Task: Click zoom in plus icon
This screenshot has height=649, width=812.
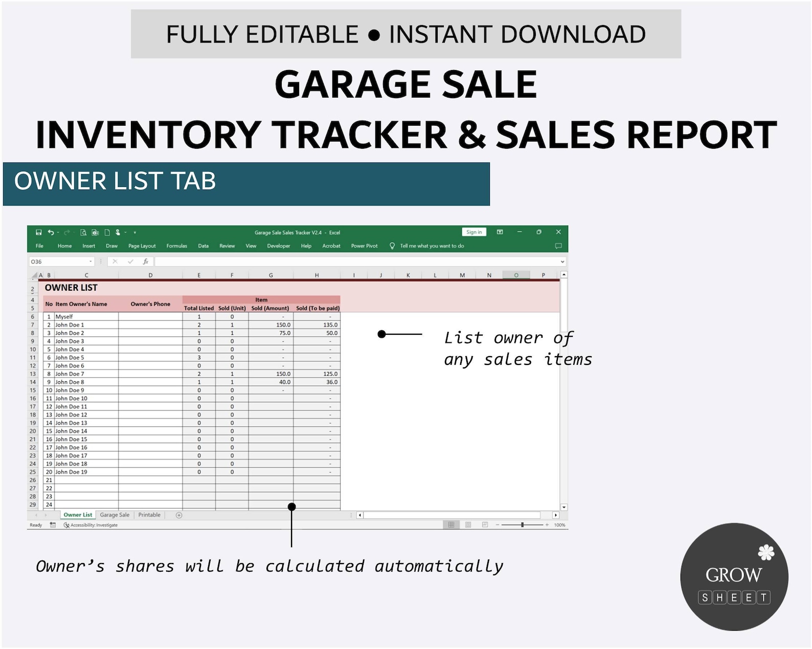Action: pyautogui.click(x=547, y=525)
